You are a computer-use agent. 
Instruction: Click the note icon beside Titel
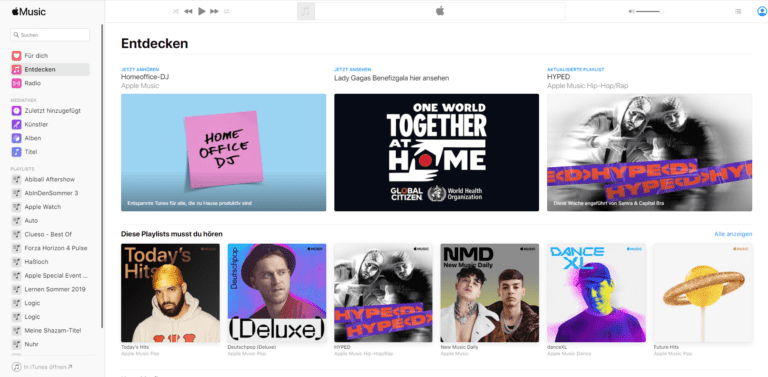[17, 152]
